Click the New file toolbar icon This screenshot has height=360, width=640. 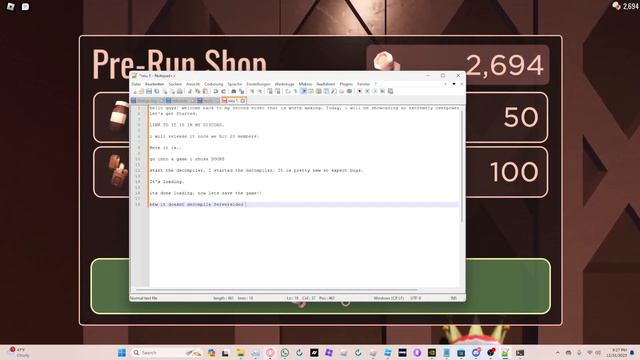click(x=134, y=91)
